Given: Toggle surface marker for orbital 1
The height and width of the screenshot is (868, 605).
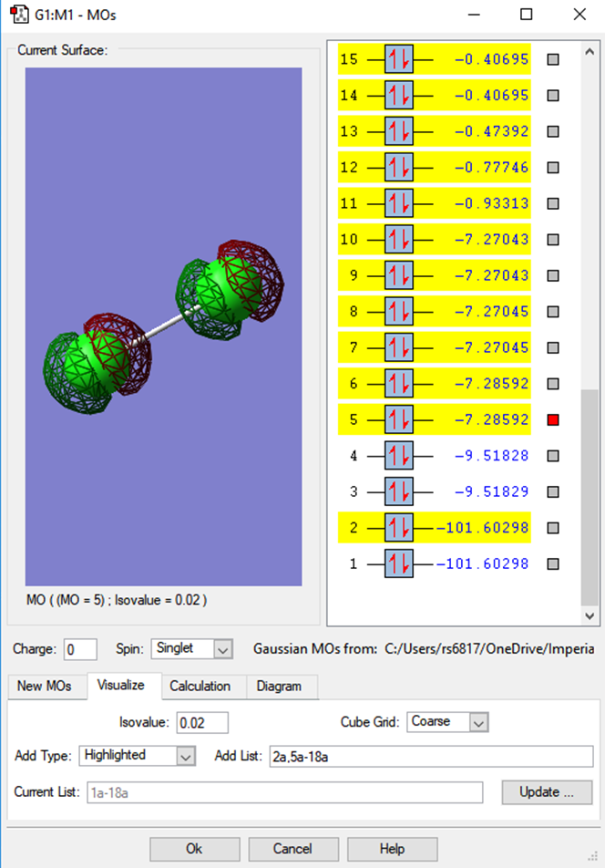Looking at the screenshot, I should (553, 563).
